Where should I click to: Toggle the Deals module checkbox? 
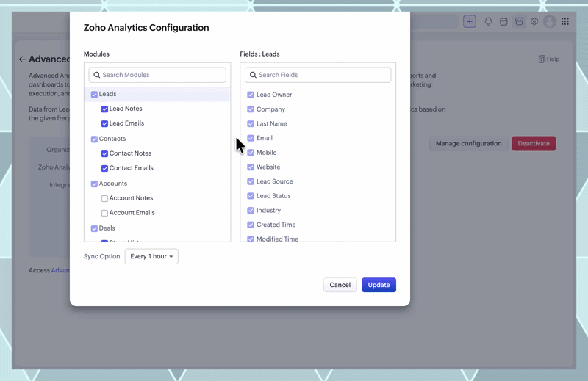[94, 228]
